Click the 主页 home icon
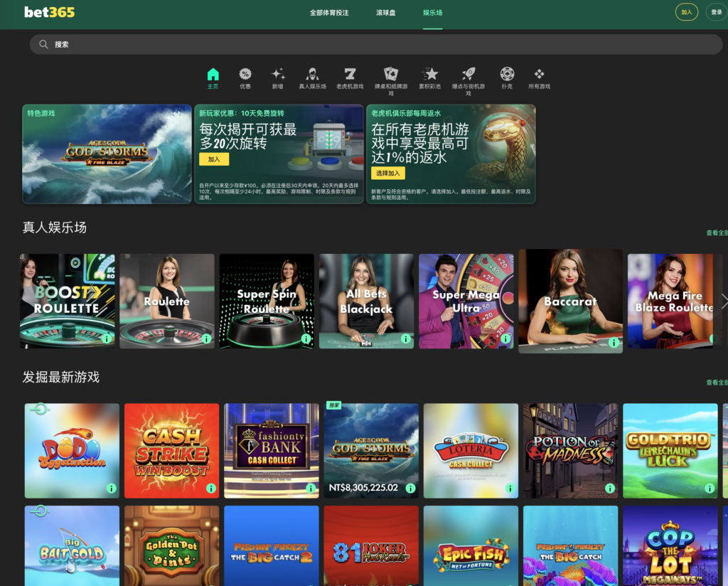Image resolution: width=728 pixels, height=586 pixels. coord(213,75)
